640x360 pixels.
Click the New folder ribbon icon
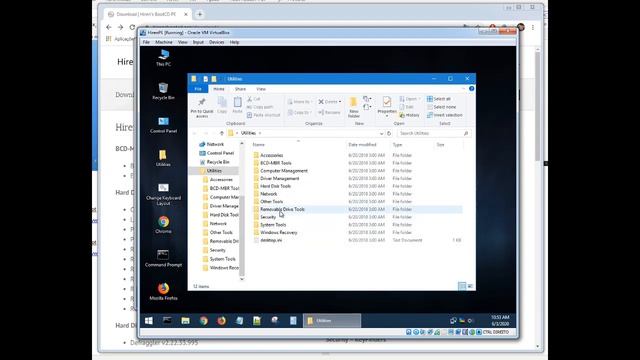pos(353,107)
